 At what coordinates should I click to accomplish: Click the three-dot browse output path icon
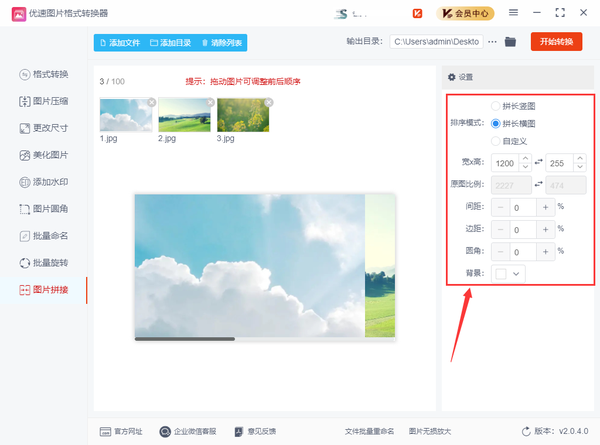tap(492, 42)
